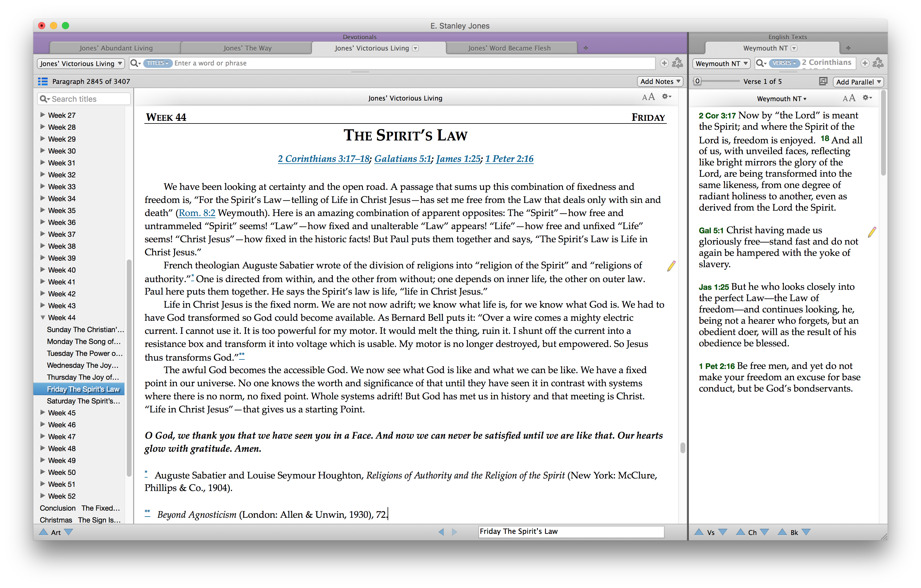Click the magnifier search icon in Devotionals search field
Screen dimensions: 921x588
point(135,63)
